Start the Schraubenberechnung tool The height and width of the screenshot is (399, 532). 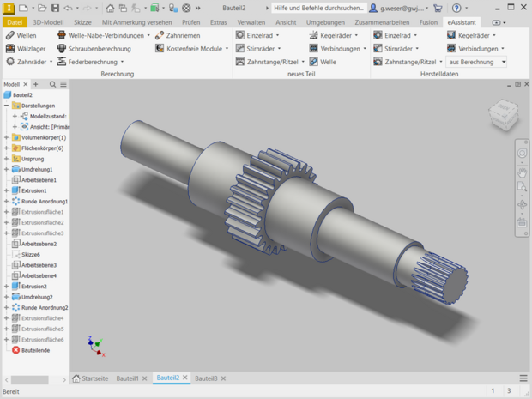[x=94, y=49]
